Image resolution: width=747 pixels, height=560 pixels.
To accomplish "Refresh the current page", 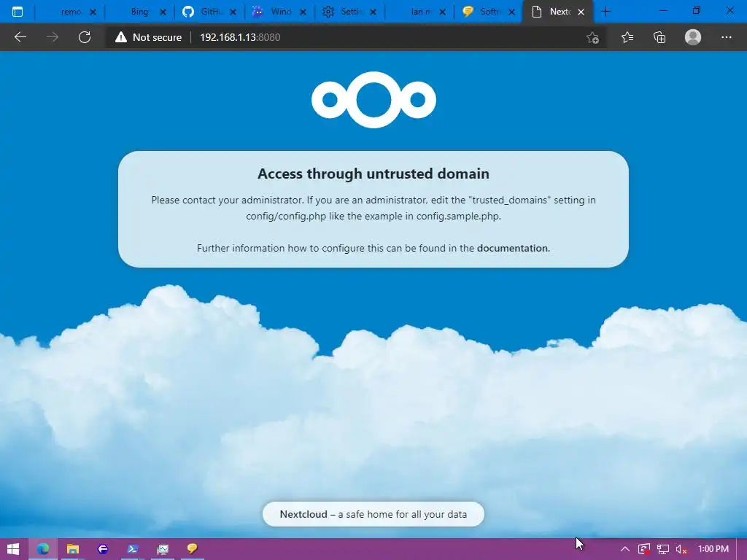I will point(85,37).
